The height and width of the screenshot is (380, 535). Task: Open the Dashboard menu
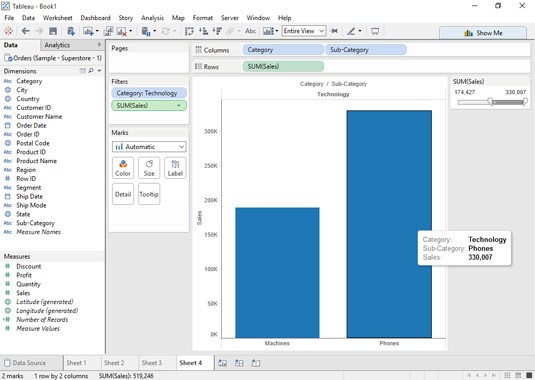[95, 18]
